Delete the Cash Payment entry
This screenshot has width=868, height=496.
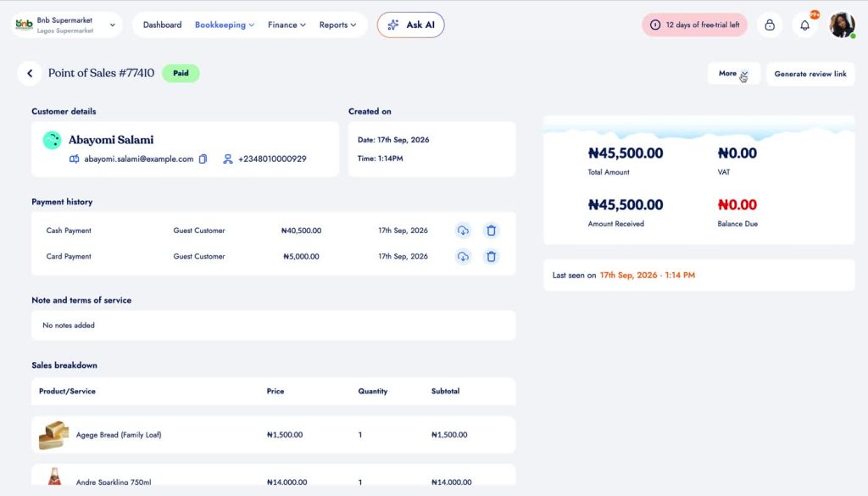pos(491,231)
